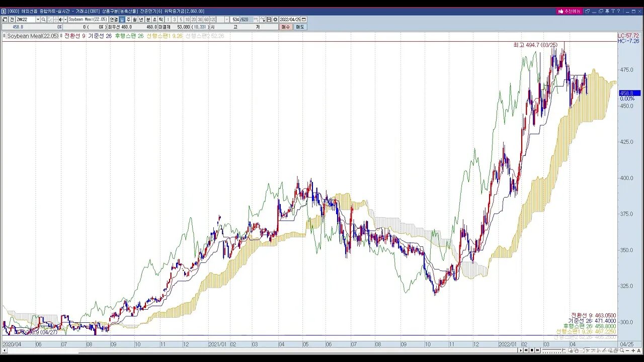Choose the 5 interval button

tap(181, 20)
